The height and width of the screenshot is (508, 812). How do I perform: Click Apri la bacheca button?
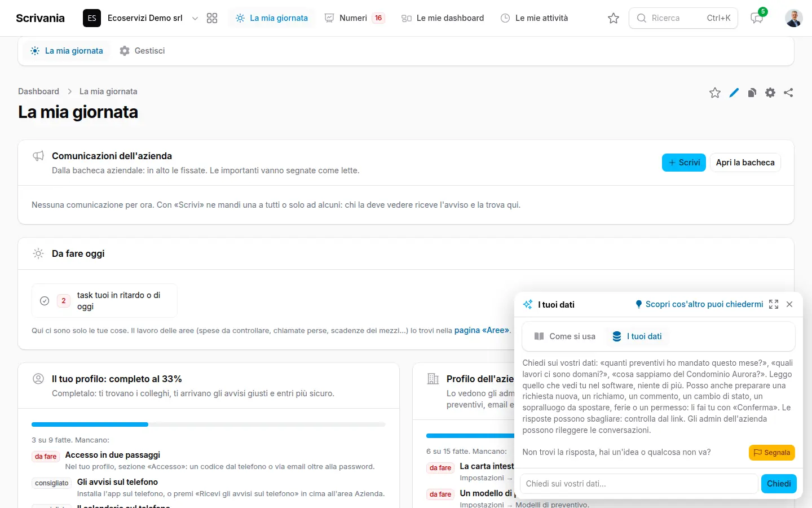coord(745,163)
